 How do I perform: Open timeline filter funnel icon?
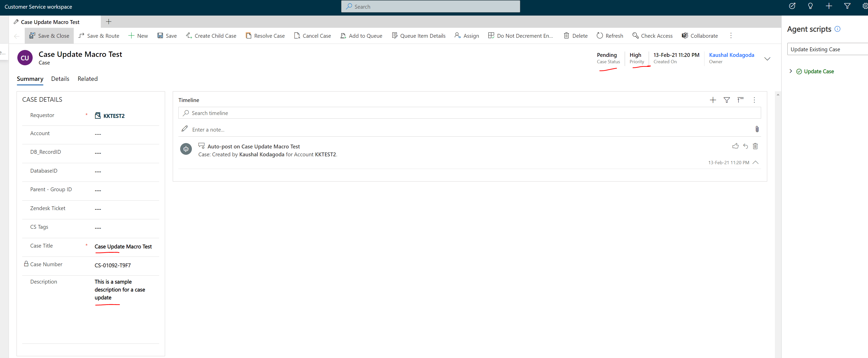pos(726,100)
